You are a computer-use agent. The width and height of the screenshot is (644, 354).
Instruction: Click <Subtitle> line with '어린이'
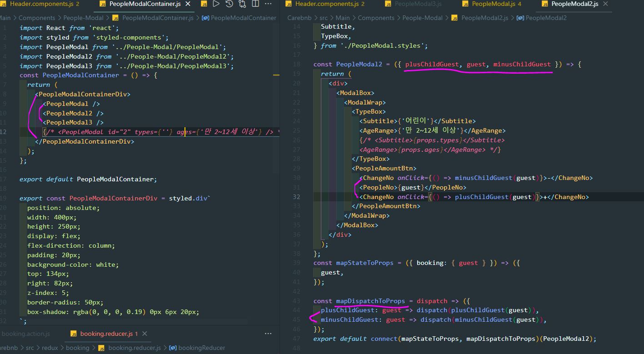[417, 121]
